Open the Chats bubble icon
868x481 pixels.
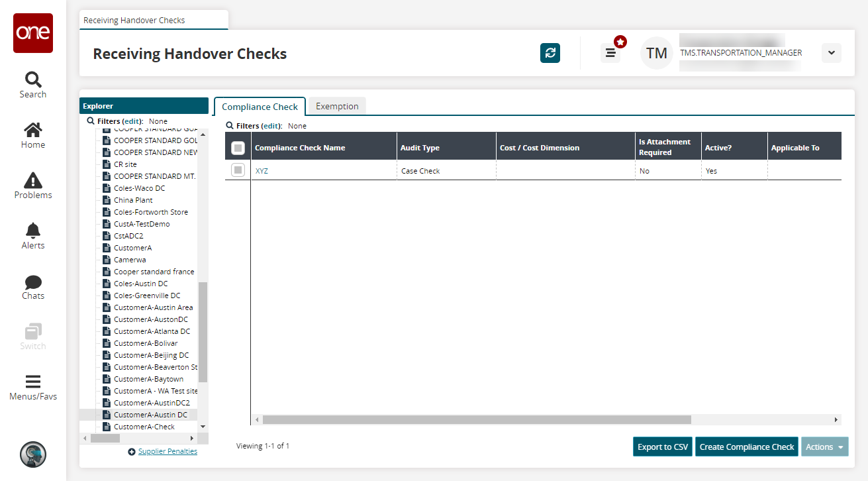33,286
